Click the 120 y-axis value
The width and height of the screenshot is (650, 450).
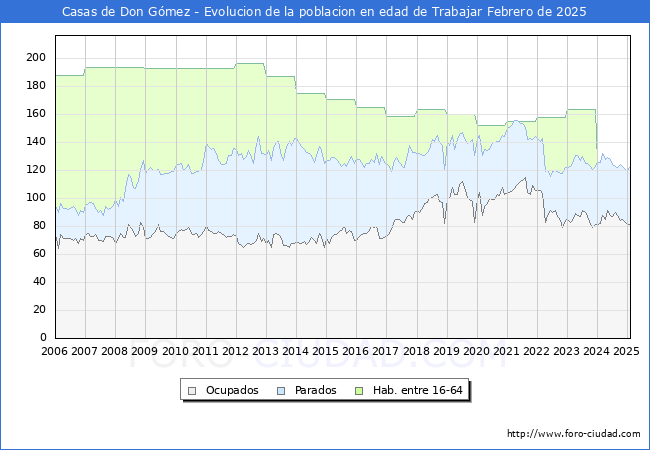pyautogui.click(x=36, y=169)
